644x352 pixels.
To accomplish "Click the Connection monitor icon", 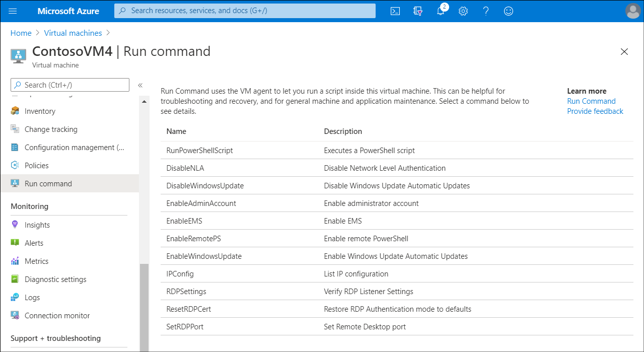I will [15, 316].
